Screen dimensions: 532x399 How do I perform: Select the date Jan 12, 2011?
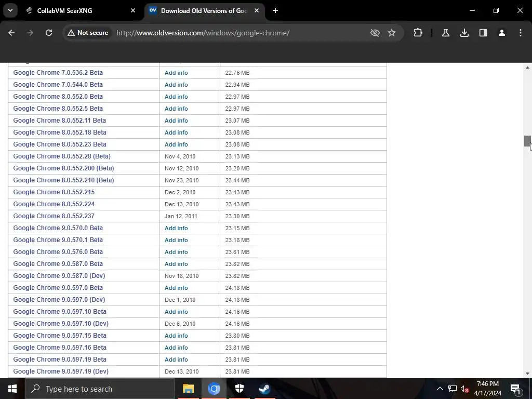point(181,216)
